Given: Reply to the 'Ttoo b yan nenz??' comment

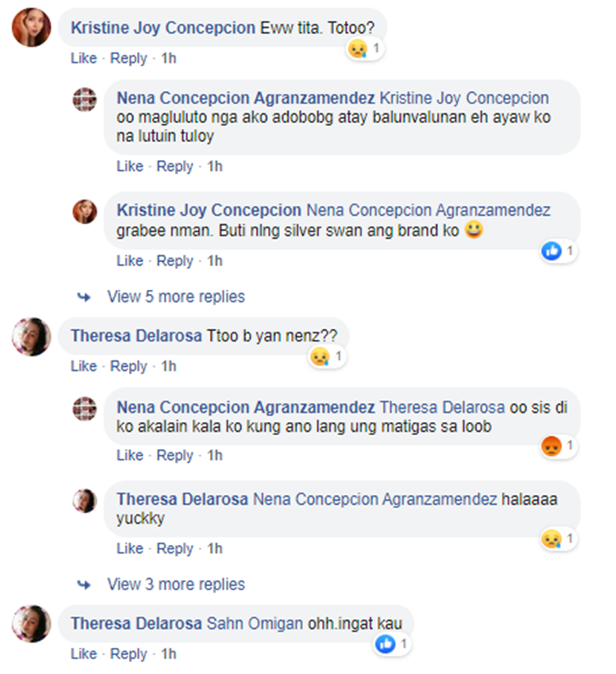Looking at the screenshot, I should (x=129, y=366).
